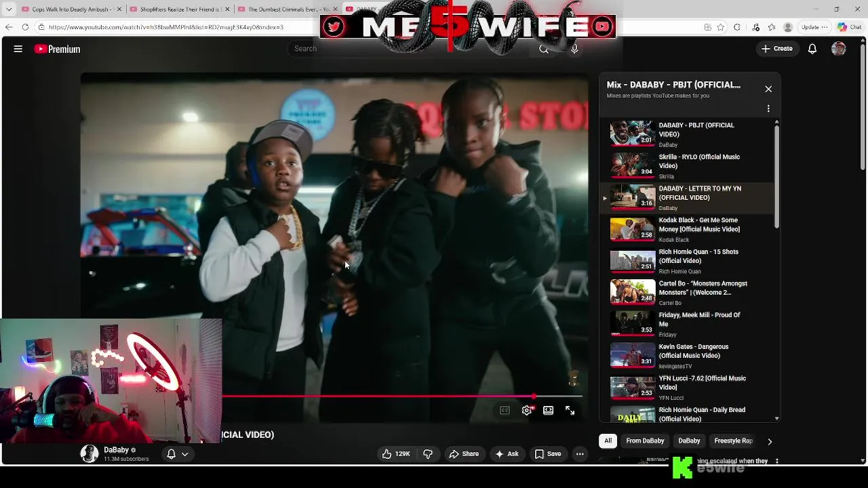The image size is (868, 488).
Task: Click the search magnifier icon
Action: coord(544,49)
